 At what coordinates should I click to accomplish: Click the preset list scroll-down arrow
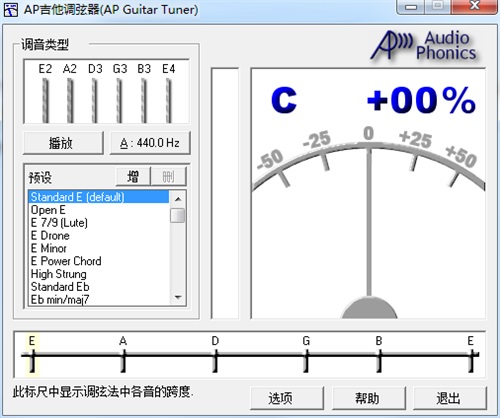coord(178,297)
